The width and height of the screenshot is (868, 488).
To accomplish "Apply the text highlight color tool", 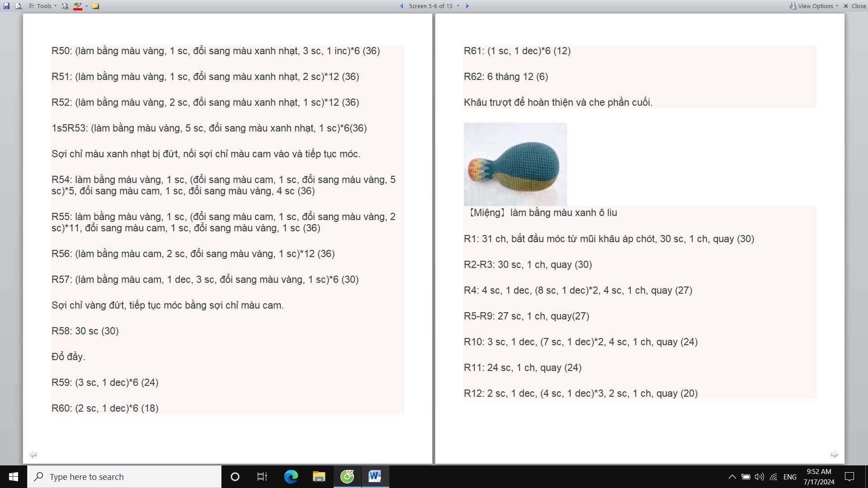I will click(77, 6).
